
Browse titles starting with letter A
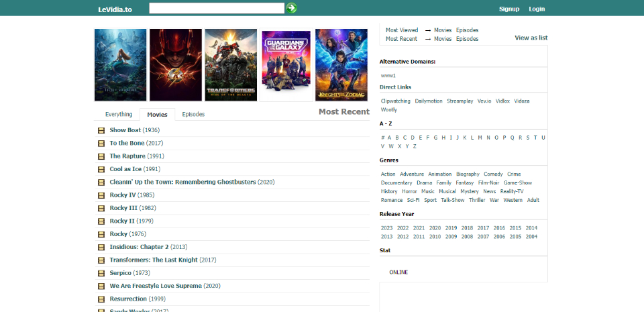pos(389,138)
